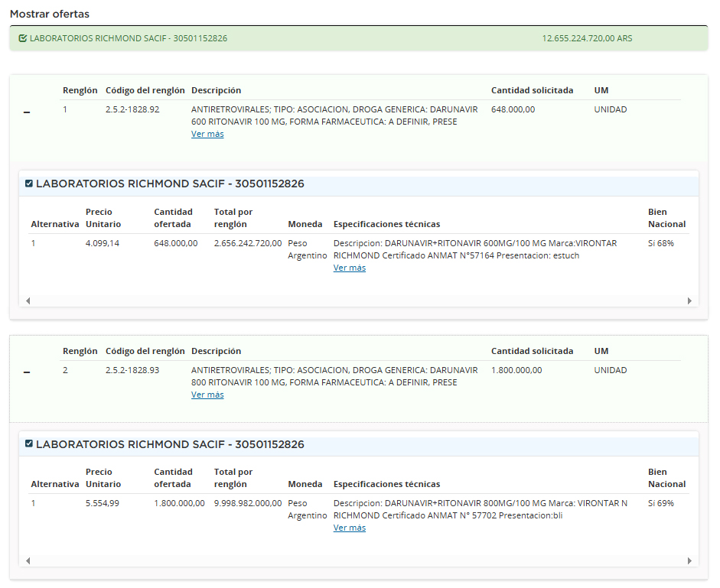The width and height of the screenshot is (720, 588).
Task: Click right scroll arrow in renglón 1 offer table
Action: 690,300
